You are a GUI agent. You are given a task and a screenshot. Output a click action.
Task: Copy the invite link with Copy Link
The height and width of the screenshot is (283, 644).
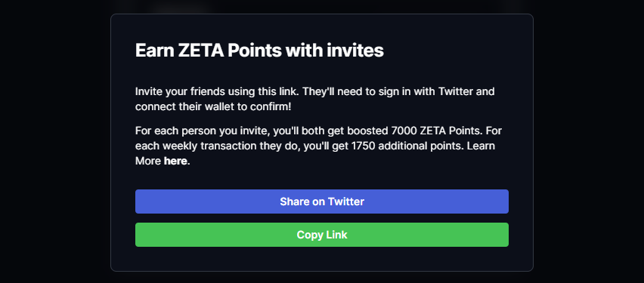[x=321, y=235]
